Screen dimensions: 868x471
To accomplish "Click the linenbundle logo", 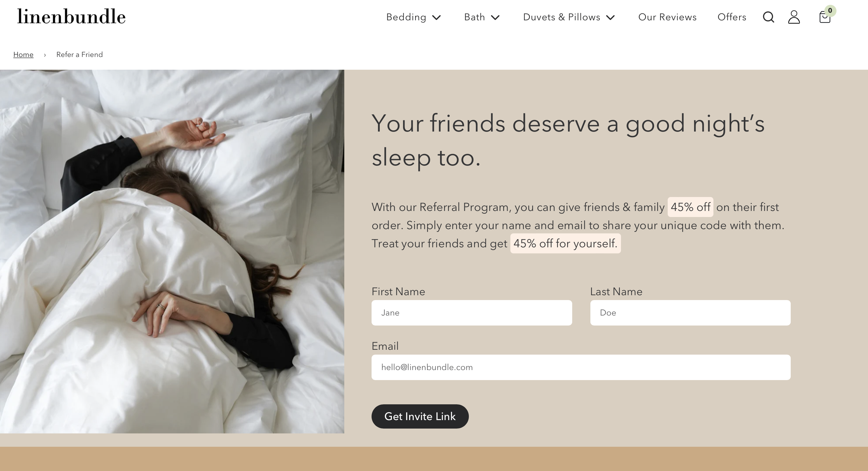I will [x=71, y=16].
